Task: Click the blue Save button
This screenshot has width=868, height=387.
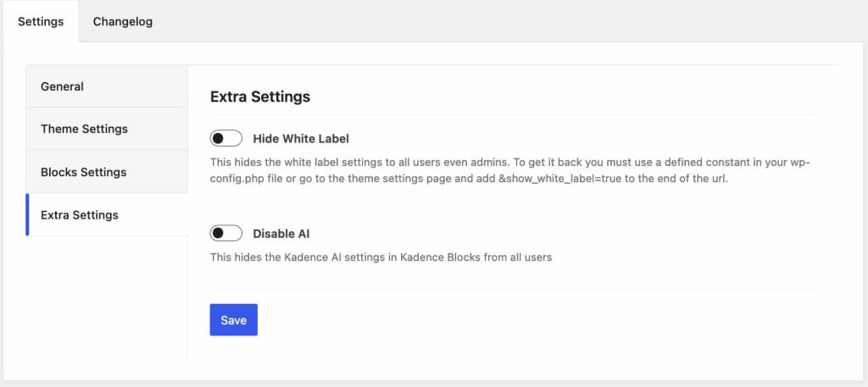Action: coord(234,319)
